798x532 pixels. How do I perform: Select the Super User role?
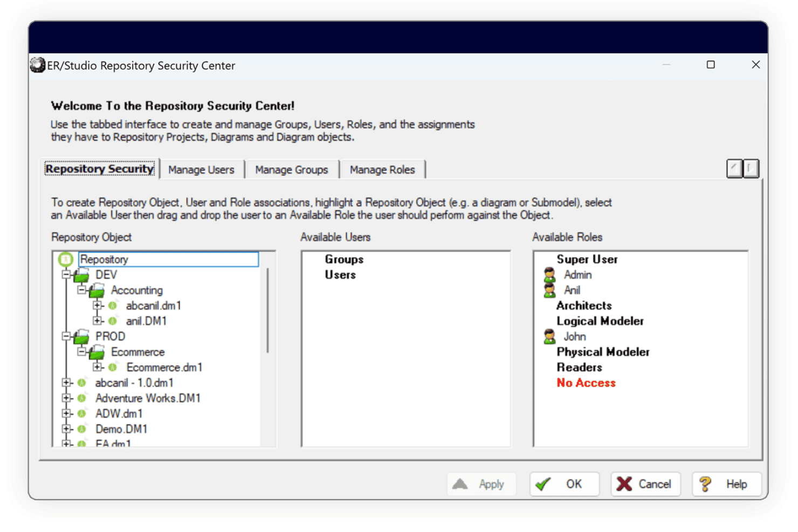click(x=587, y=259)
